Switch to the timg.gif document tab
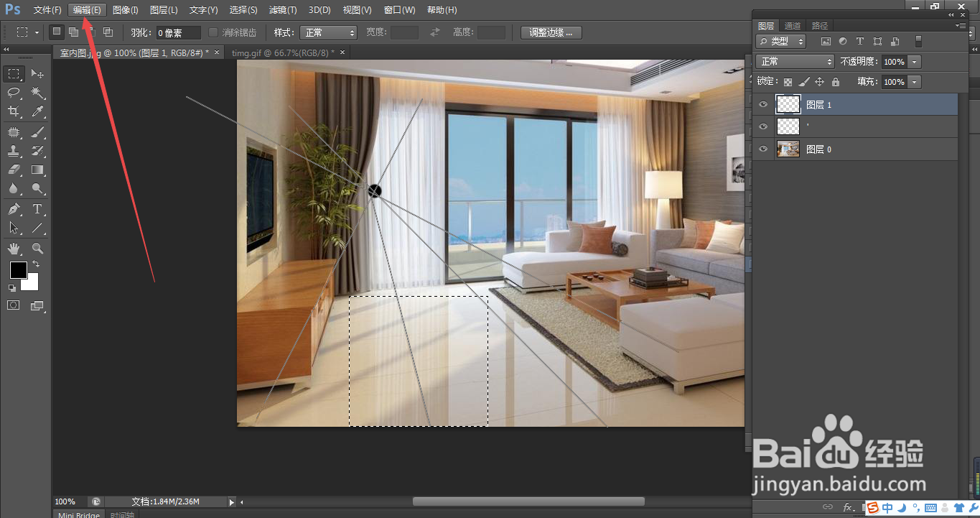Screen dimensions: 980x518 click(x=288, y=52)
